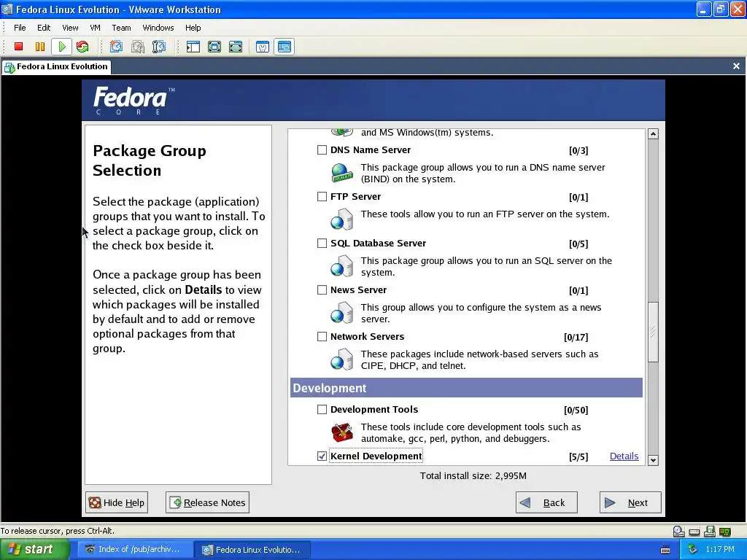Click the DNS Name Server globe icon
This screenshot has width=747, height=560.
click(342, 172)
